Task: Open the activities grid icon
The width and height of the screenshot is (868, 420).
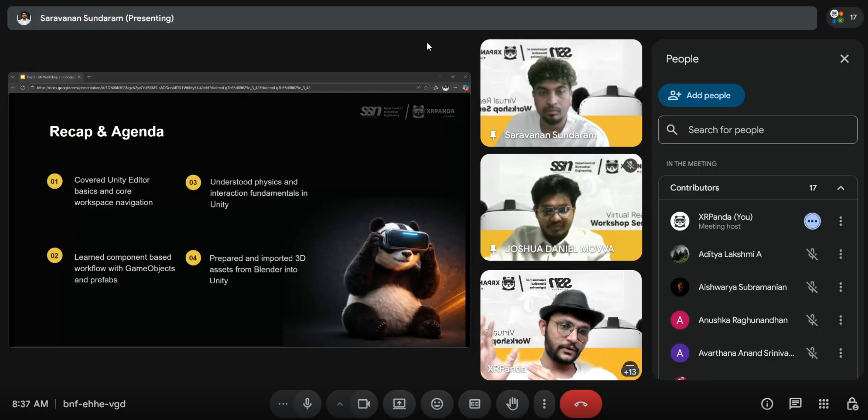Action: tap(823, 404)
